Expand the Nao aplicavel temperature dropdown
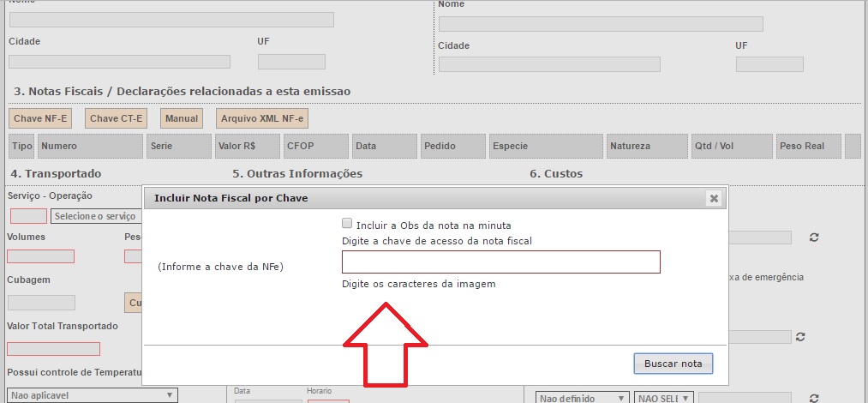Image resolution: width=868 pixels, height=403 pixels. tap(92, 395)
